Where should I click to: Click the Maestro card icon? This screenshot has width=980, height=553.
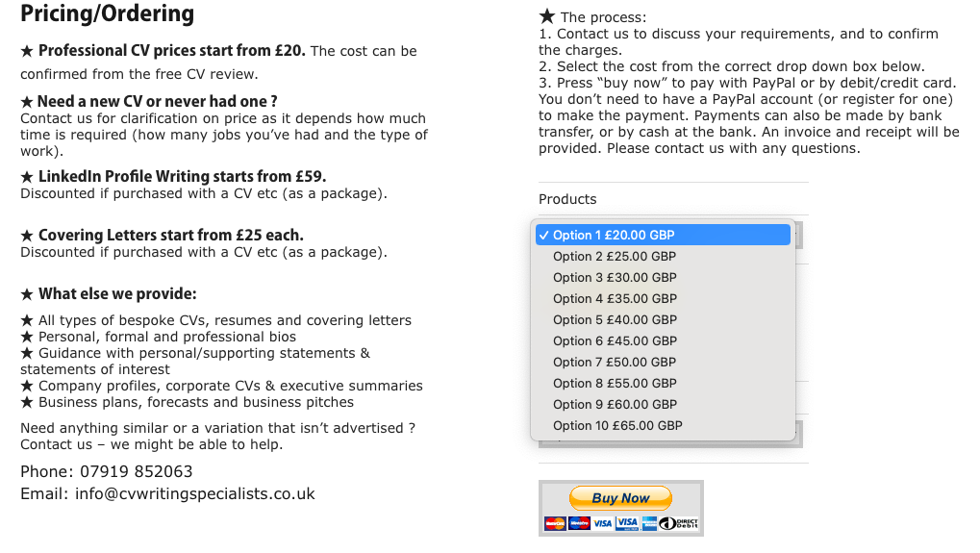tap(579, 523)
